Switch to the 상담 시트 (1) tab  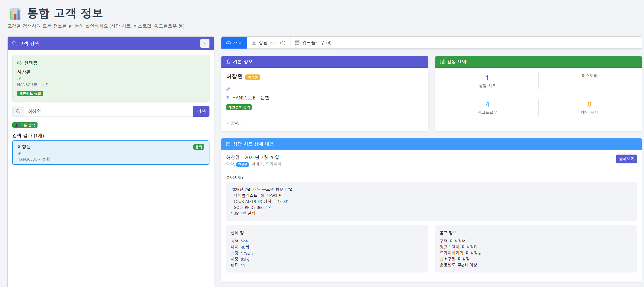(269, 43)
